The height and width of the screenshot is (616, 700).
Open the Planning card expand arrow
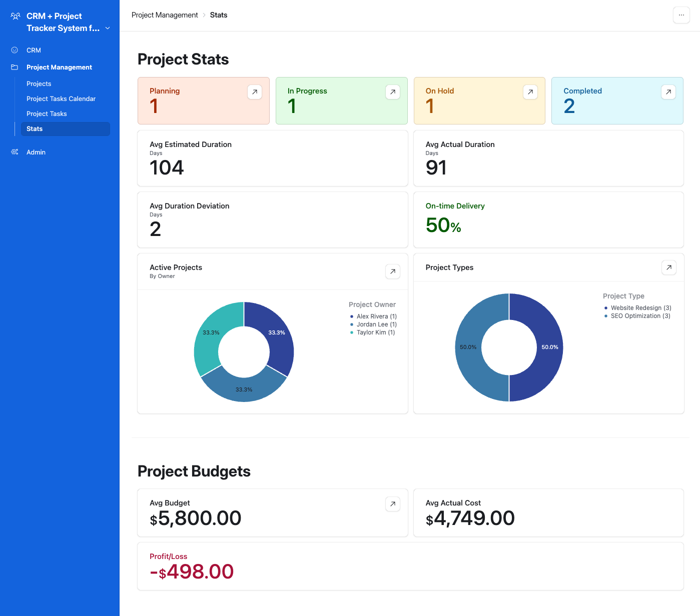pyautogui.click(x=254, y=92)
